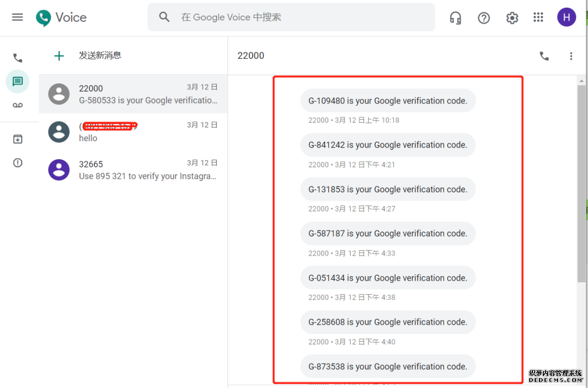This screenshot has width=588, height=388.
Task: Open the main hamburger menu
Action: pos(17,17)
